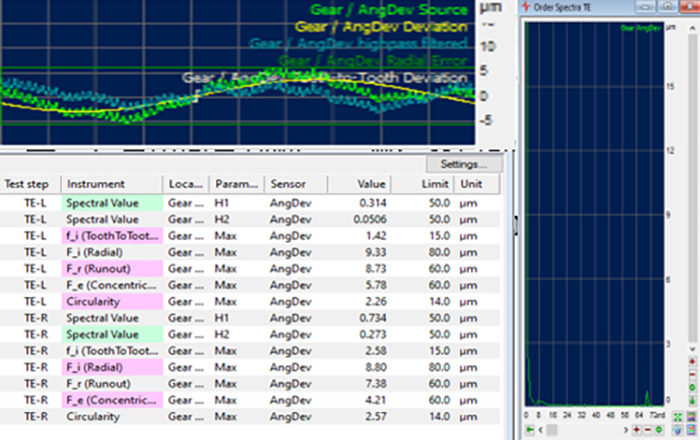Select TE-R Spectral Value H1 instrument cell
Viewport: 700px width, 440px height.
(x=112, y=318)
